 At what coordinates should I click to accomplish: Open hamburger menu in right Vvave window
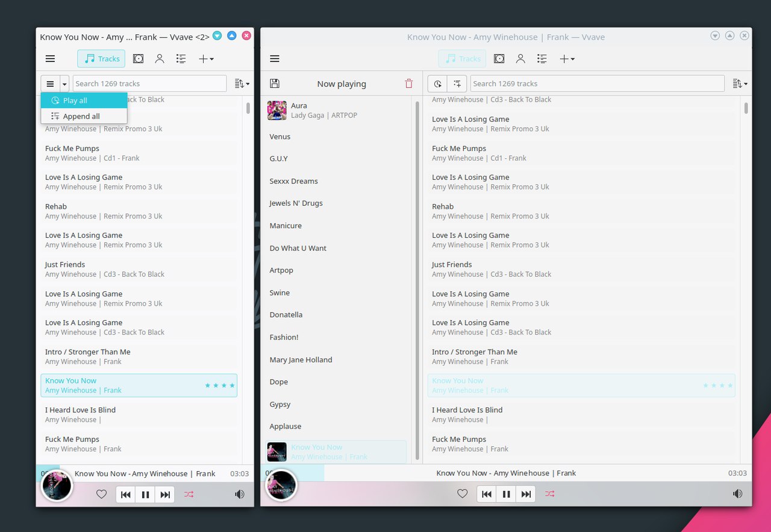pos(275,59)
